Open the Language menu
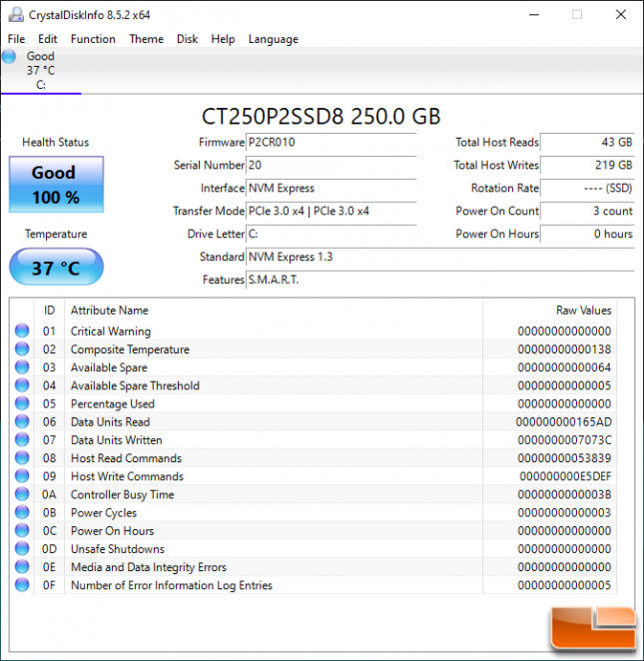This screenshot has height=661, width=644. 274,39
